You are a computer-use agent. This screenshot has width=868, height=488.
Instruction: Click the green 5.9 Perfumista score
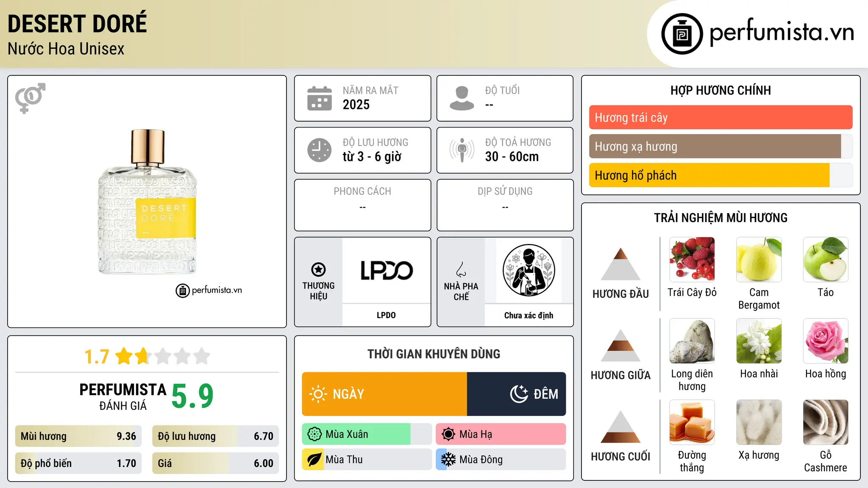192,396
